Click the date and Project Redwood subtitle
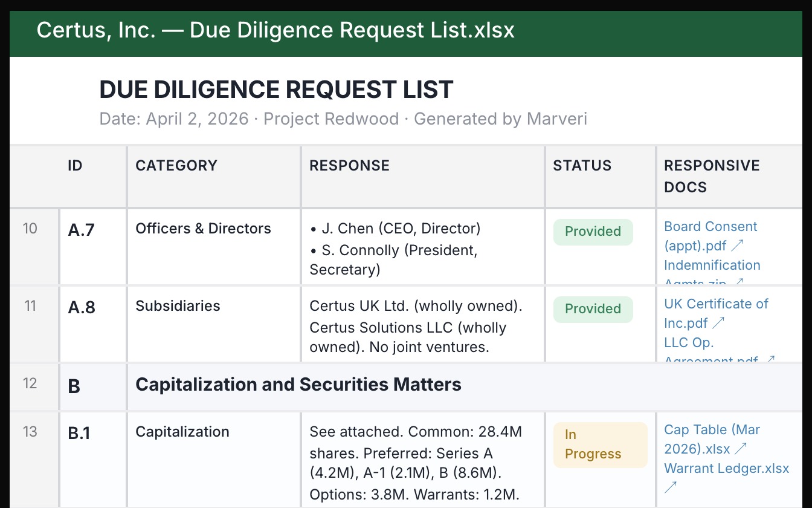The image size is (812, 508). (343, 119)
